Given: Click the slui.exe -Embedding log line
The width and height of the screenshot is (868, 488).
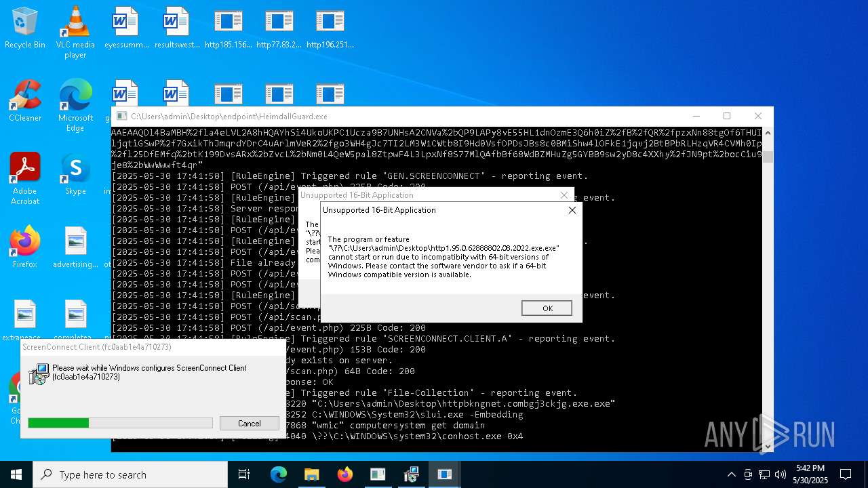Looking at the screenshot, I should pos(404,414).
